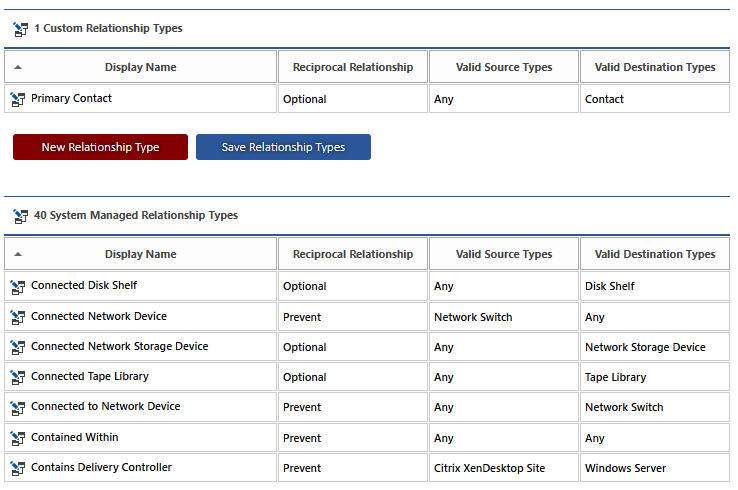Toggle sort arrow in system Display Name header
The width and height of the screenshot is (738, 490).
18,254
